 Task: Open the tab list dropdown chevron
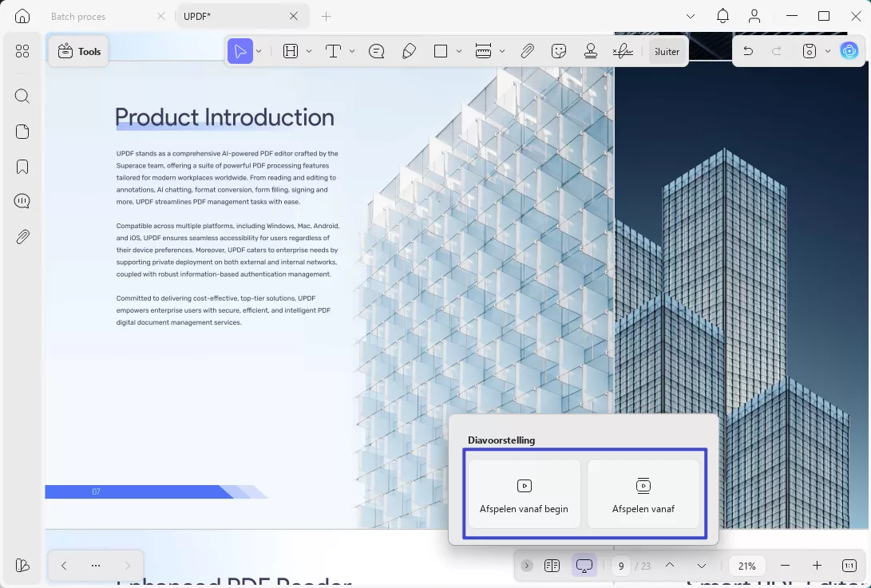[691, 16]
